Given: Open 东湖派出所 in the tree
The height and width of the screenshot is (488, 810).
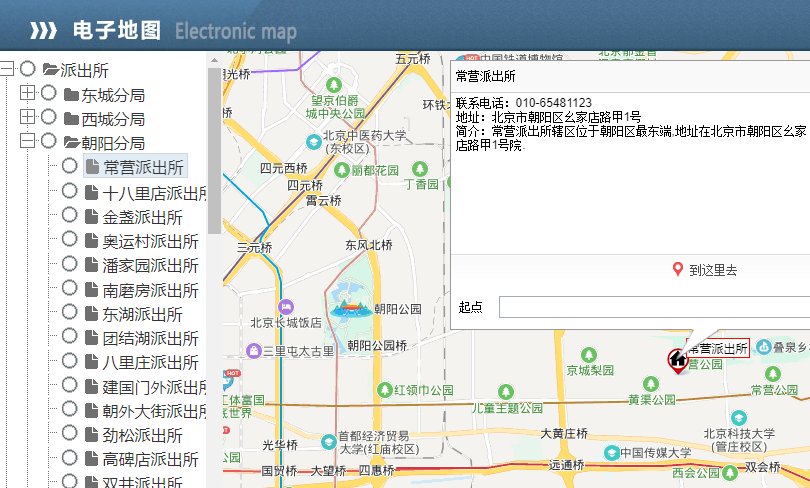Looking at the screenshot, I should 142,314.
